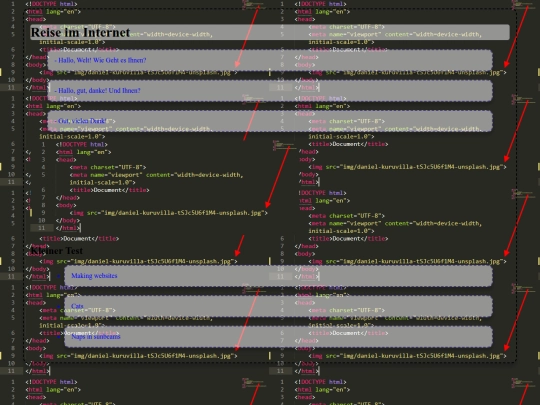Click the 'Kleiner Test' heading
The width and height of the screenshot is (540, 405).
[x=57, y=251]
